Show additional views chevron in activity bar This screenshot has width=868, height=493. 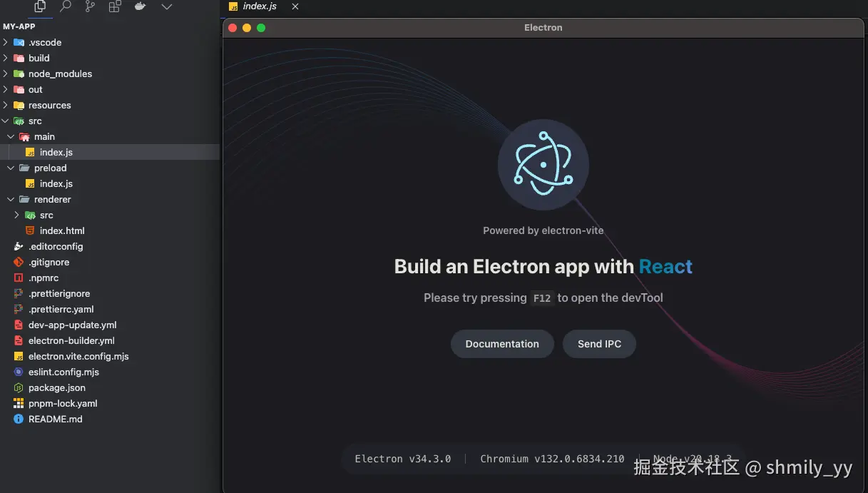tap(167, 6)
